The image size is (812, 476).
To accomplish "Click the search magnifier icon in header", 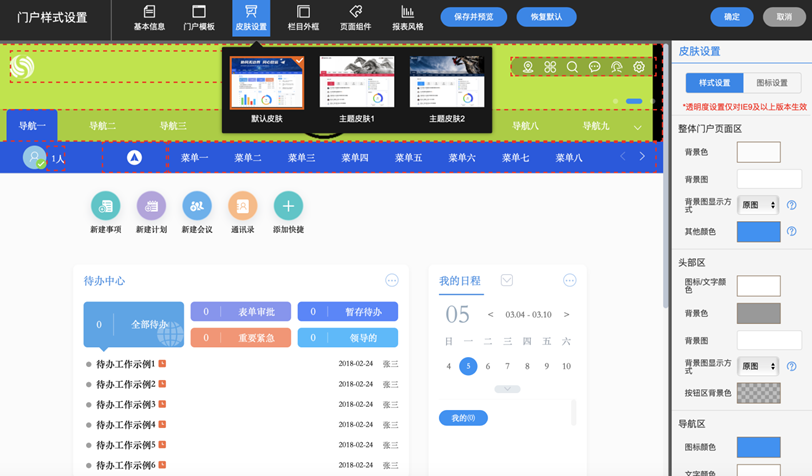I will [x=572, y=67].
